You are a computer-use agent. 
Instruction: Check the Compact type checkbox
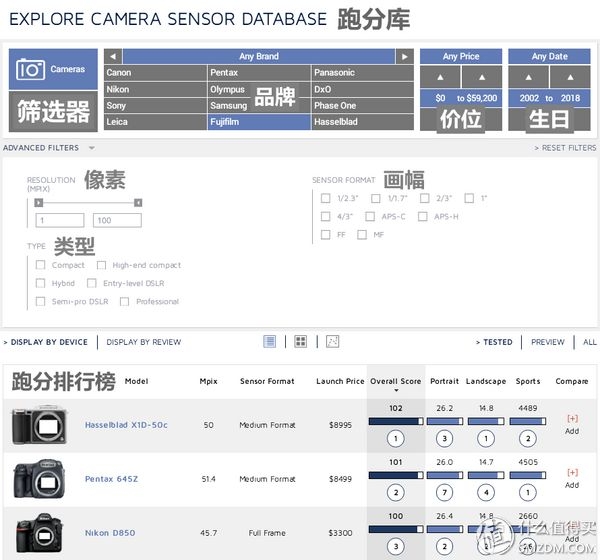[40, 265]
